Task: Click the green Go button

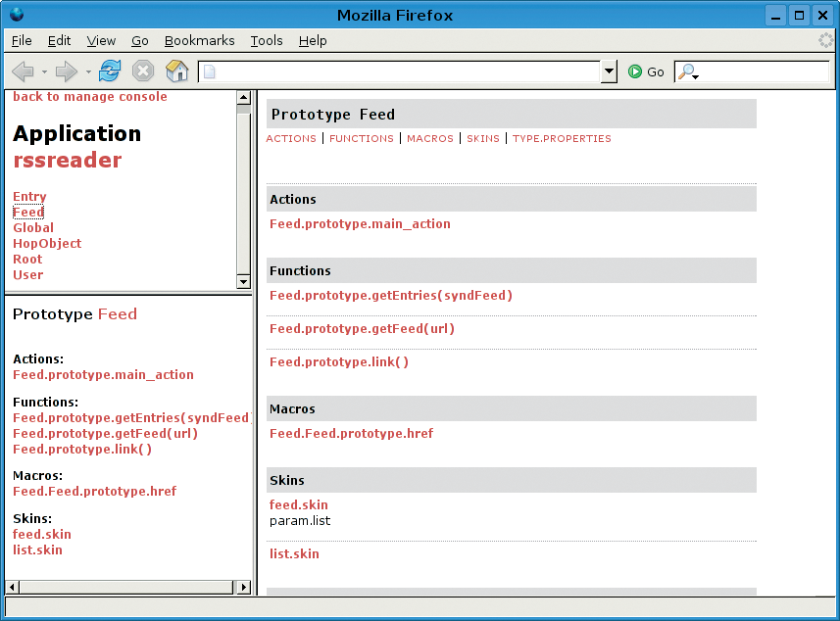Action: tap(646, 72)
